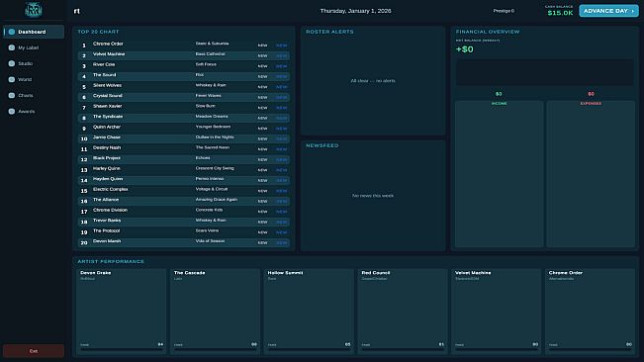
Task: Select Hayden Quinn chart entry
Action: click(x=184, y=180)
